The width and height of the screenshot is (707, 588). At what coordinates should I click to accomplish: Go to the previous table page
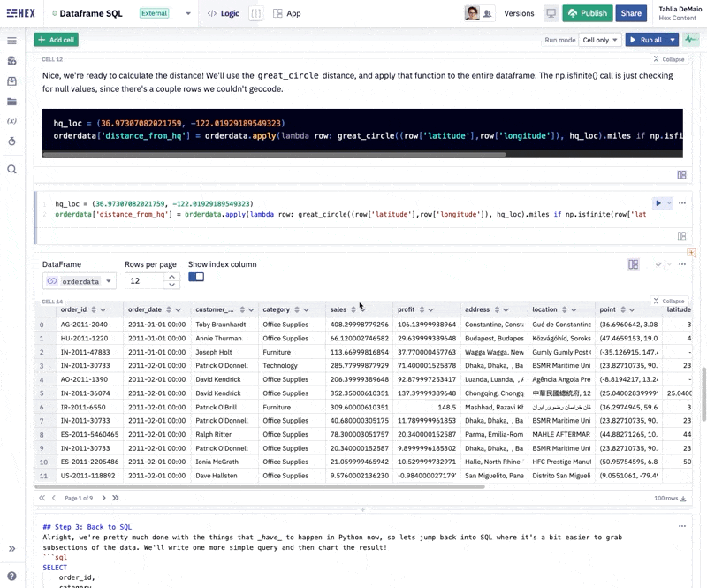pos(54,498)
